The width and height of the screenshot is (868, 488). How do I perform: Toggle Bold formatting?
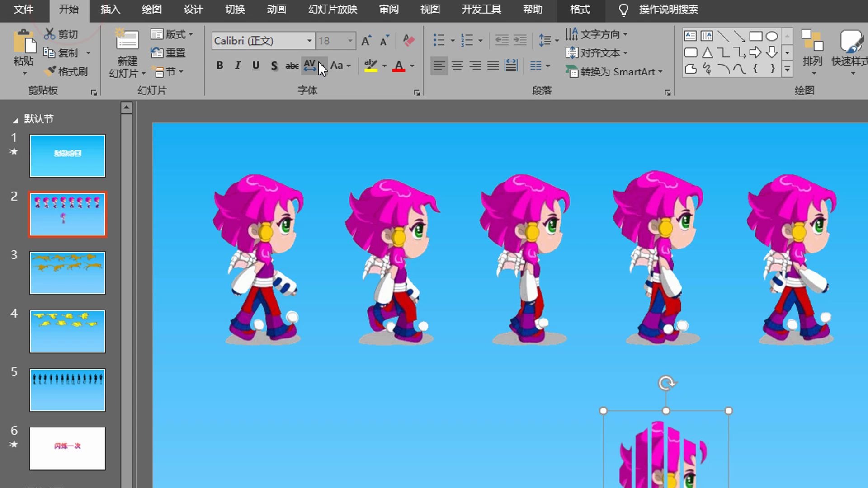pos(220,66)
